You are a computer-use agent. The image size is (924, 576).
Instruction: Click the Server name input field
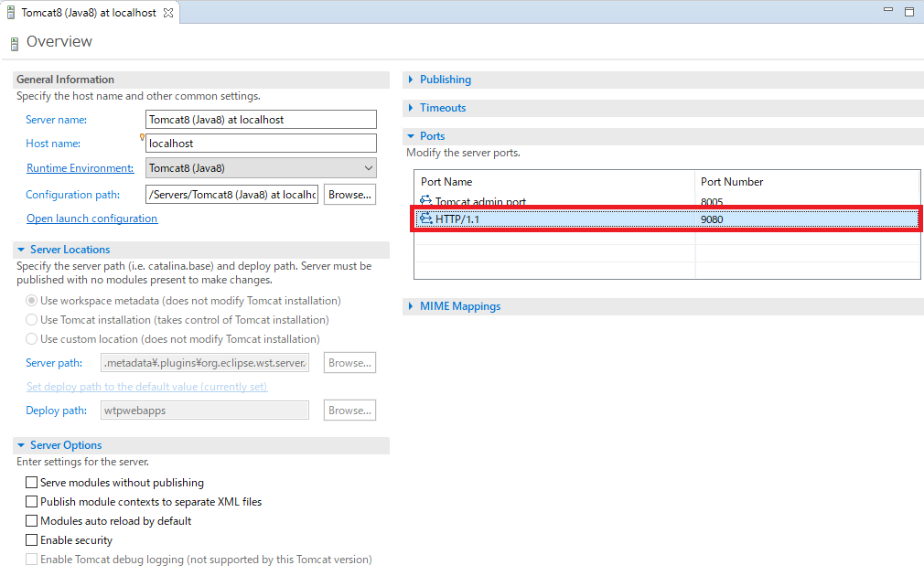(x=261, y=119)
